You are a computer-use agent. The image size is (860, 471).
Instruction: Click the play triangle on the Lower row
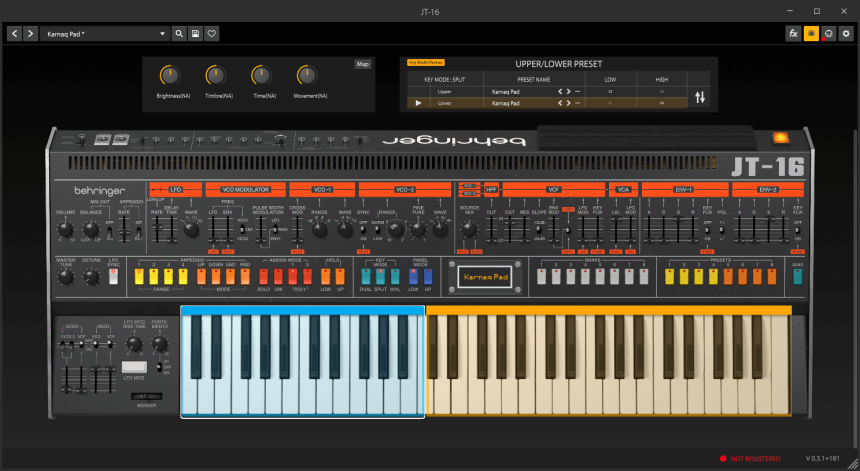418,103
